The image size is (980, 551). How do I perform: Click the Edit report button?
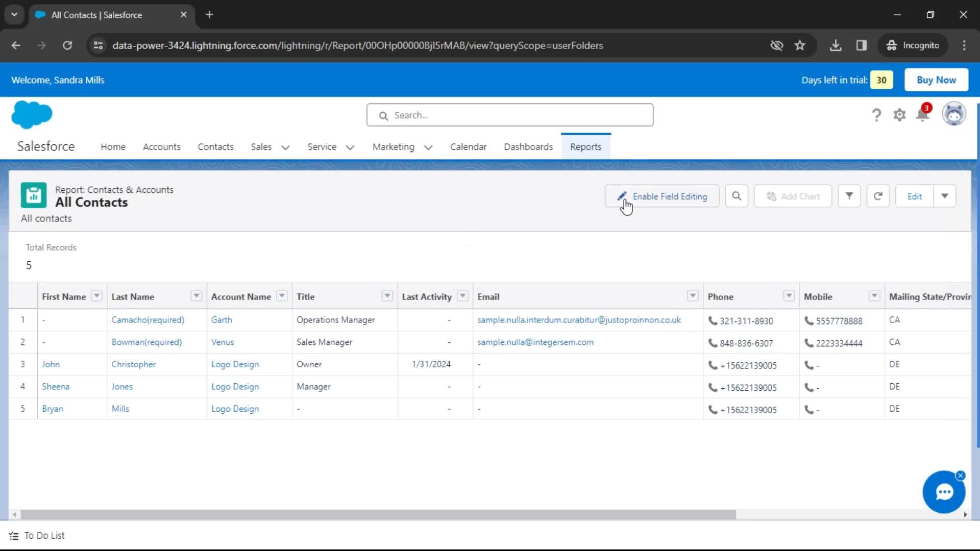[x=914, y=196]
